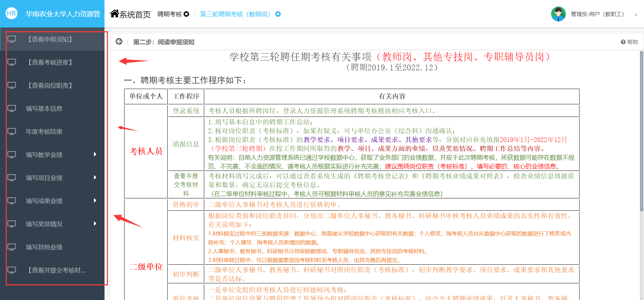Viewport: 644px width, 300px height.
Task: Click the 有关内容 column header
Action: pos(392,96)
